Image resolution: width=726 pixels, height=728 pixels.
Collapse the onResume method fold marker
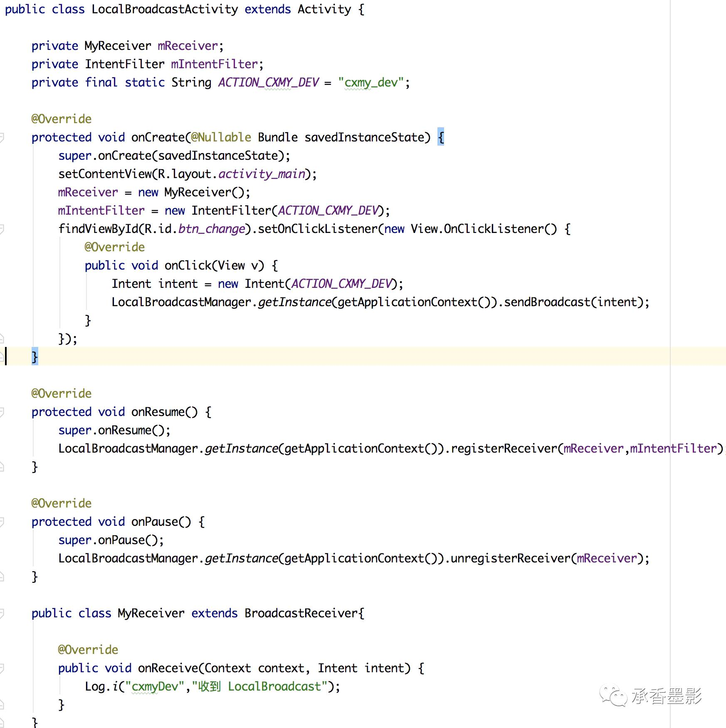(3, 412)
